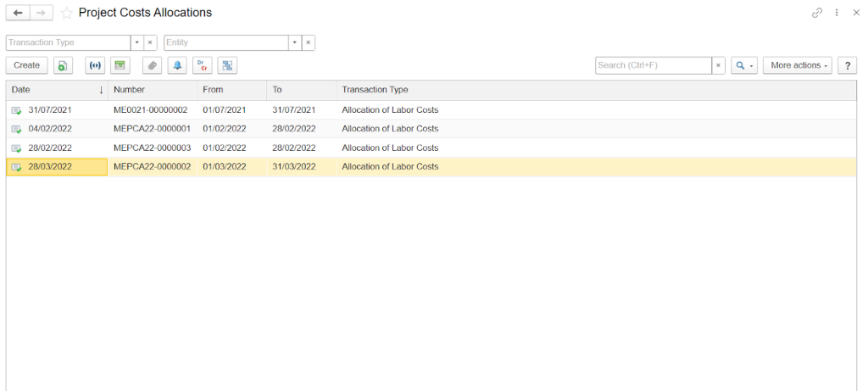This screenshot has height=391, width=868.
Task: Sort by the Date column header
Action: point(57,90)
